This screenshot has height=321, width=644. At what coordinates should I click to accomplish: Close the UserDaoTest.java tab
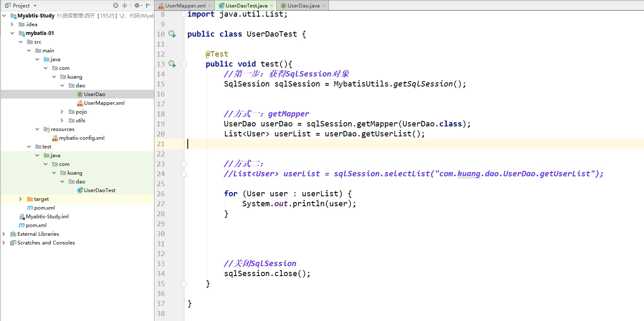click(272, 6)
